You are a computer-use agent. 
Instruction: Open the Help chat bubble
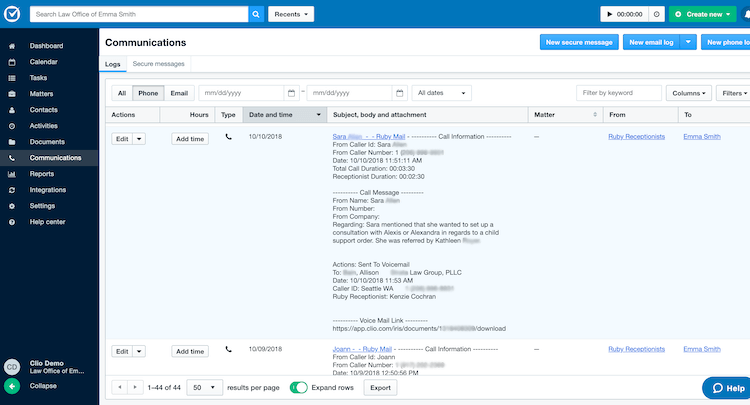coord(727,388)
